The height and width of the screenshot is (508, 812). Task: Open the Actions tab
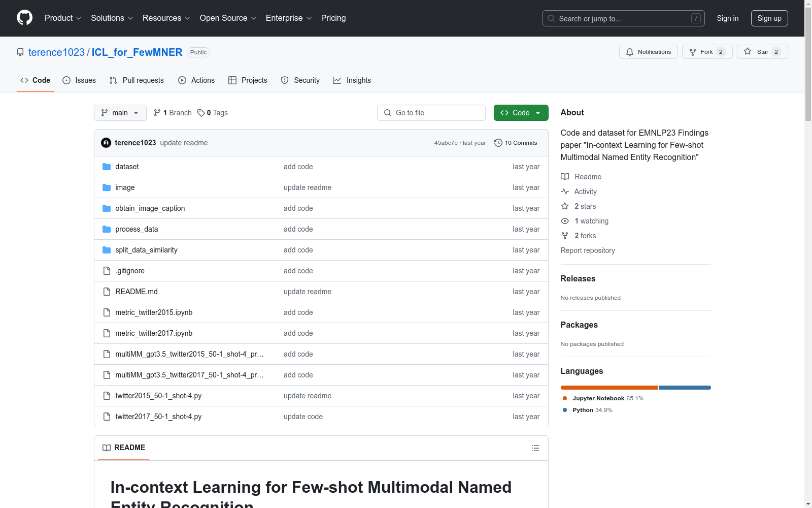196,80
